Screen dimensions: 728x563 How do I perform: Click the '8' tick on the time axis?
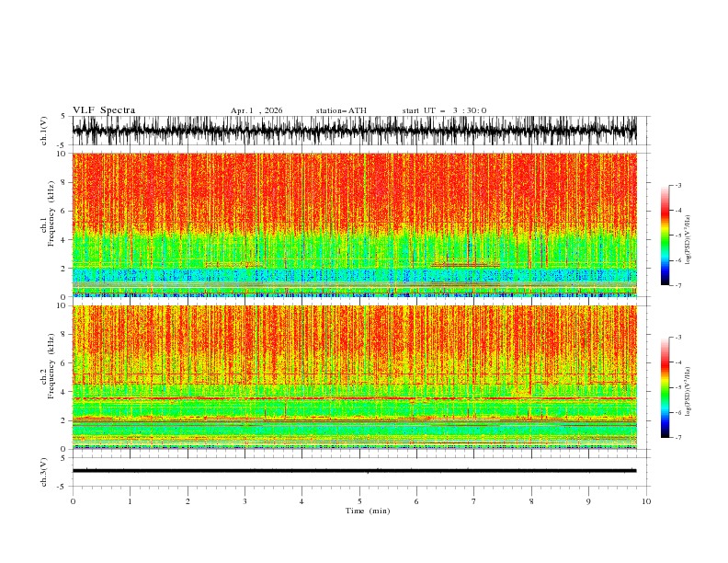pyautogui.click(x=531, y=501)
